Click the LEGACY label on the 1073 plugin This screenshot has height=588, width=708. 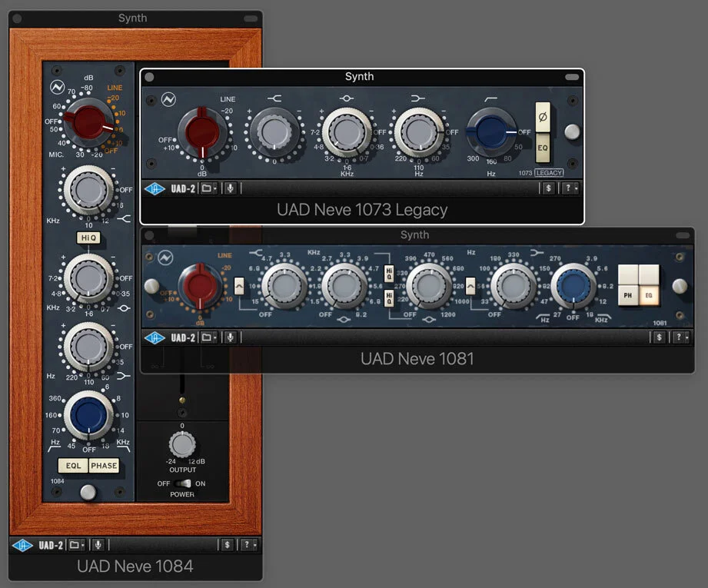pos(549,173)
